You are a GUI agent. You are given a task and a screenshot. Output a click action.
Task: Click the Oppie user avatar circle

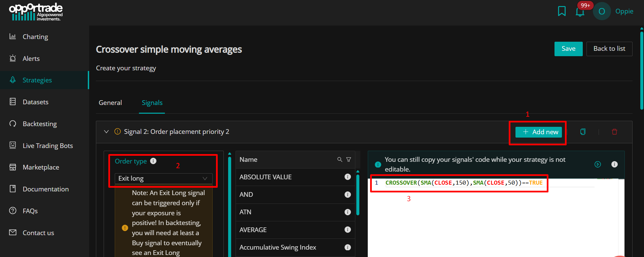point(602,11)
